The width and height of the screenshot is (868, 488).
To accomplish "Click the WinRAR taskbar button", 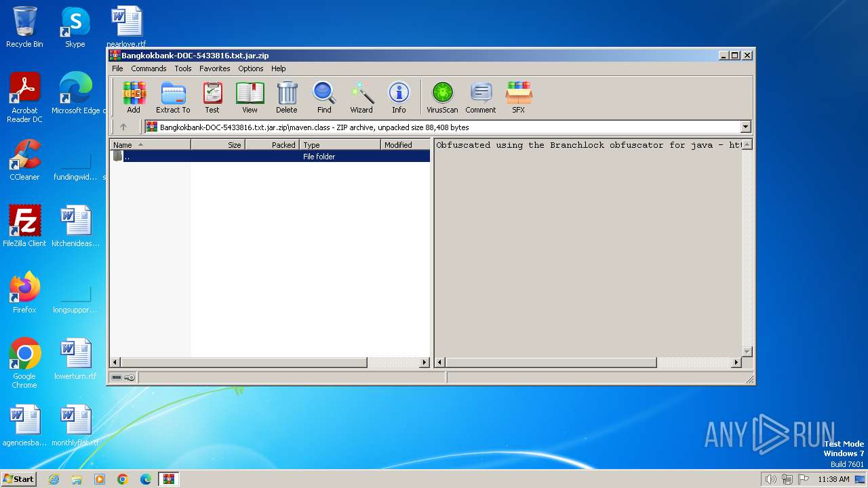I will [168, 479].
